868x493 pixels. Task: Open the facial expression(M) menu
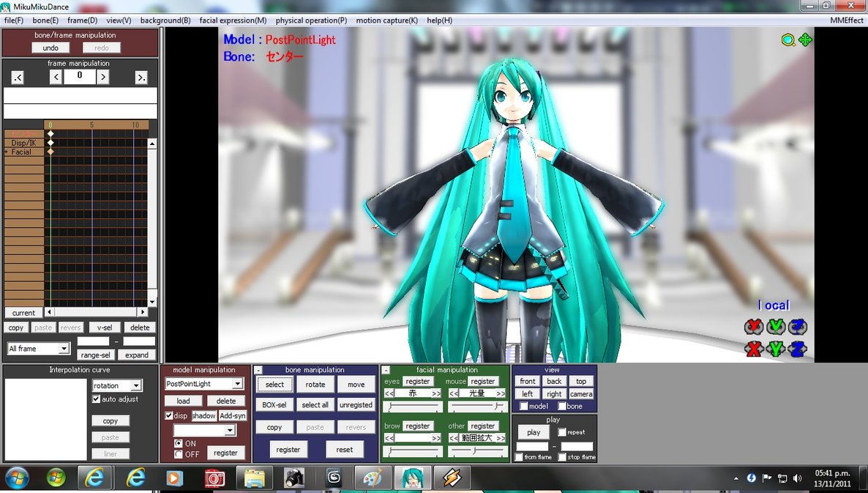(233, 20)
